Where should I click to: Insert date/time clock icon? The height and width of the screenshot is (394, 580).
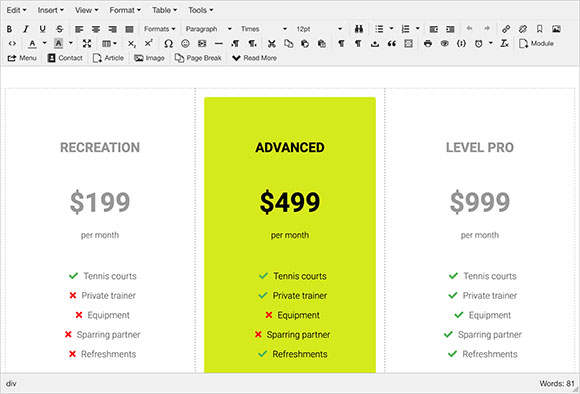479,44
